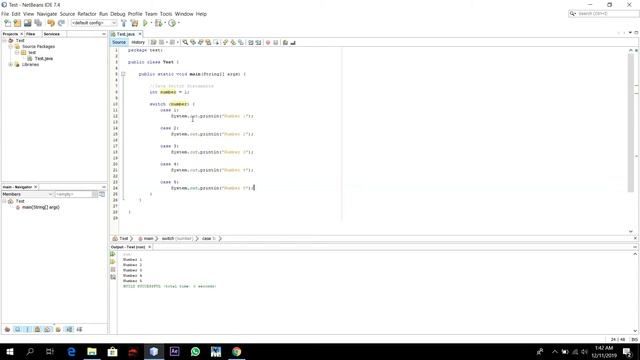Open the Run Project dropdown arrow
This screenshot has width=640, height=360.
pos(151,23)
